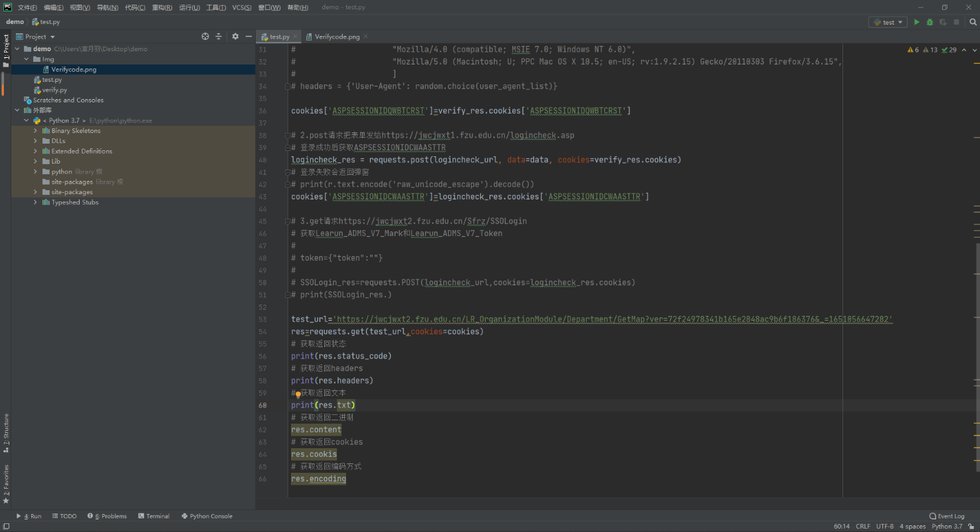
Task: Click the locate-file crosshair icon in Project panel
Action: click(x=205, y=37)
